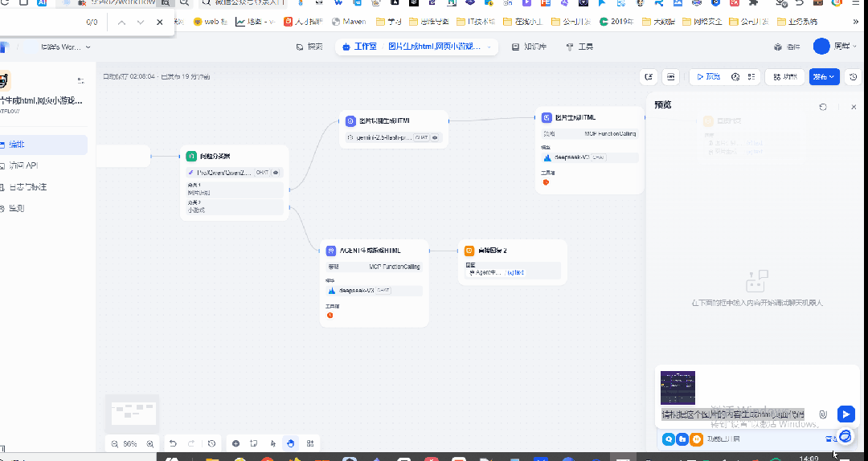
Task: Open the 功能 features button
Action: (x=784, y=77)
